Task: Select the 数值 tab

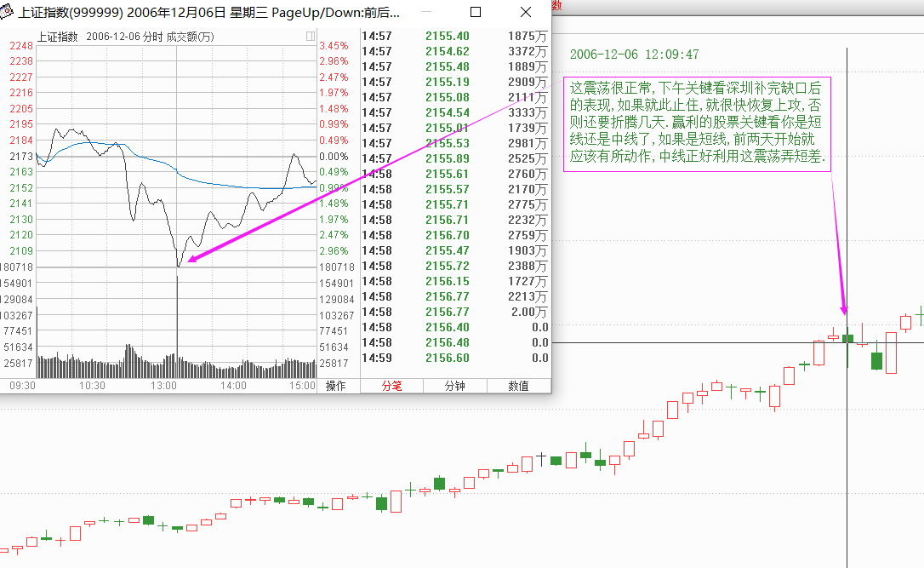Action: [518, 386]
